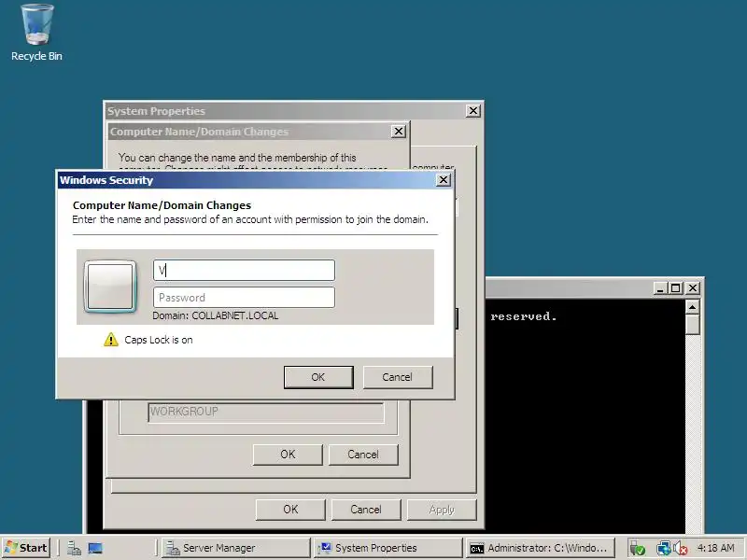Click the command prompt scrollbar up arrow
Viewport: 747px width, 560px height.
click(x=692, y=307)
